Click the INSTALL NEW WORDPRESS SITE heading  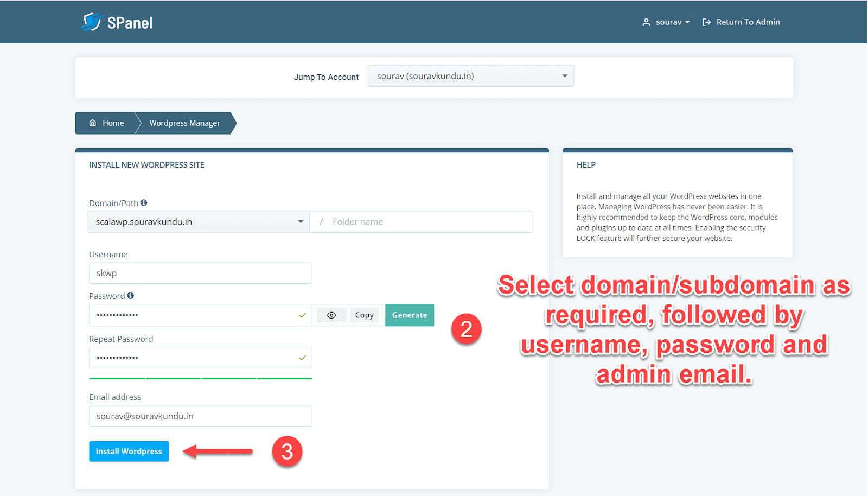[146, 165]
